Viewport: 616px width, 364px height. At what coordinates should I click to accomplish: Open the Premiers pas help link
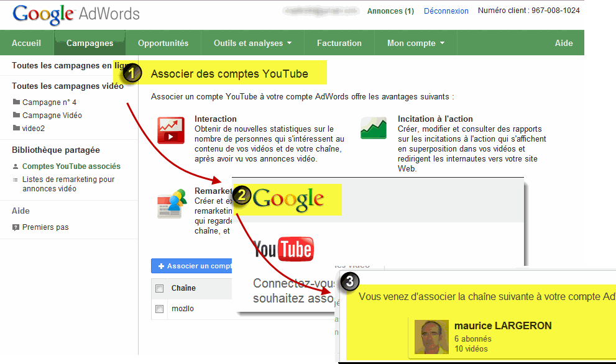pyautogui.click(x=45, y=227)
